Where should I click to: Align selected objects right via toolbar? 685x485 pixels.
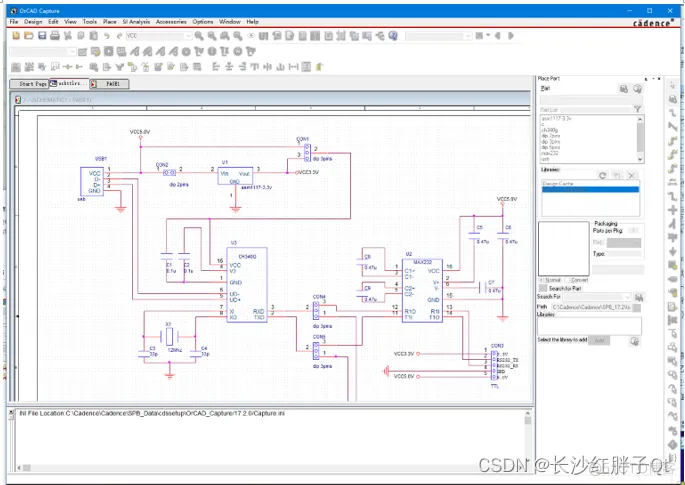tap(242, 67)
